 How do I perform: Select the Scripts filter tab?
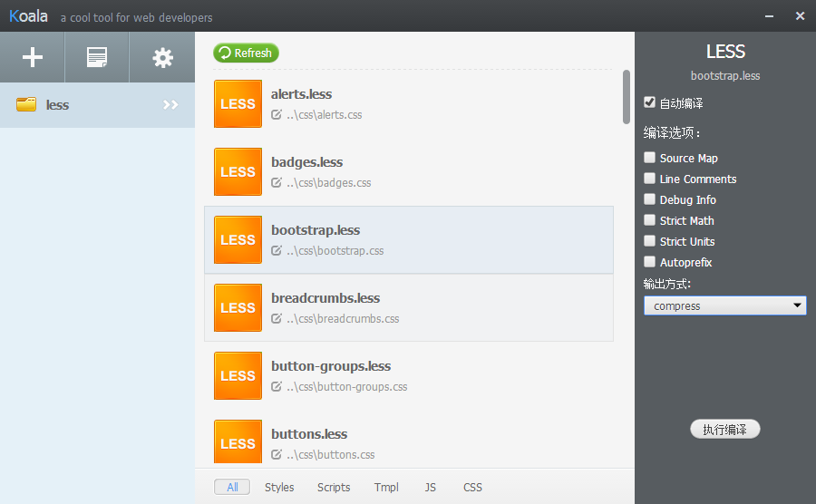334,488
